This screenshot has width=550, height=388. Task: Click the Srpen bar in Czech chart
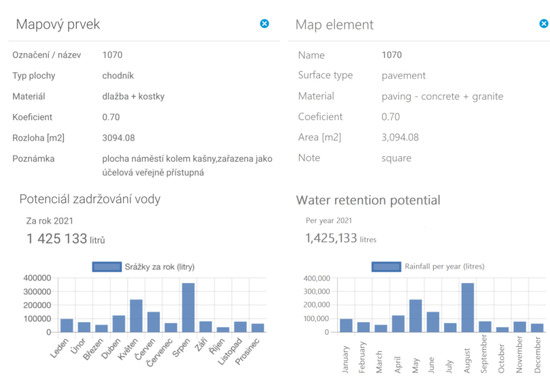(x=188, y=307)
